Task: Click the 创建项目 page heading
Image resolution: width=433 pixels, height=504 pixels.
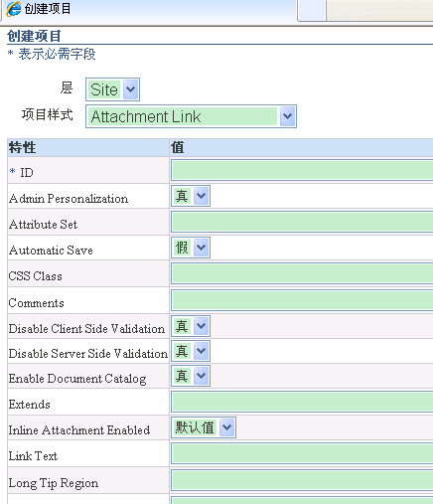Action: [x=34, y=36]
